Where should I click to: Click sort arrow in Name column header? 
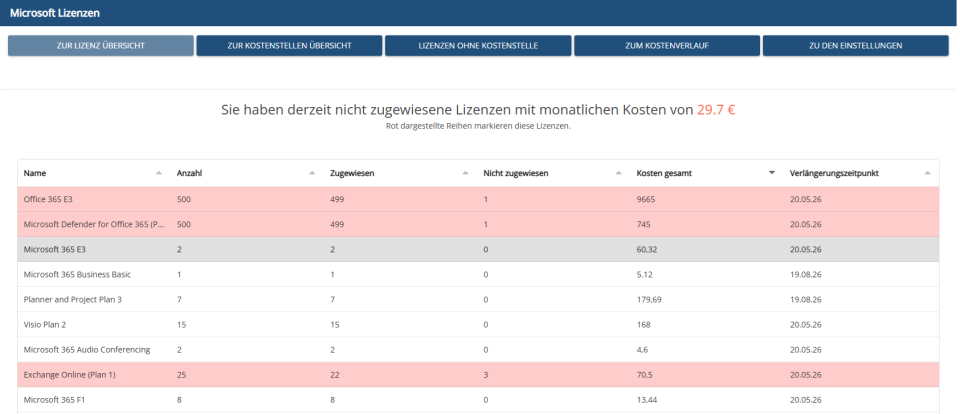pos(159,173)
